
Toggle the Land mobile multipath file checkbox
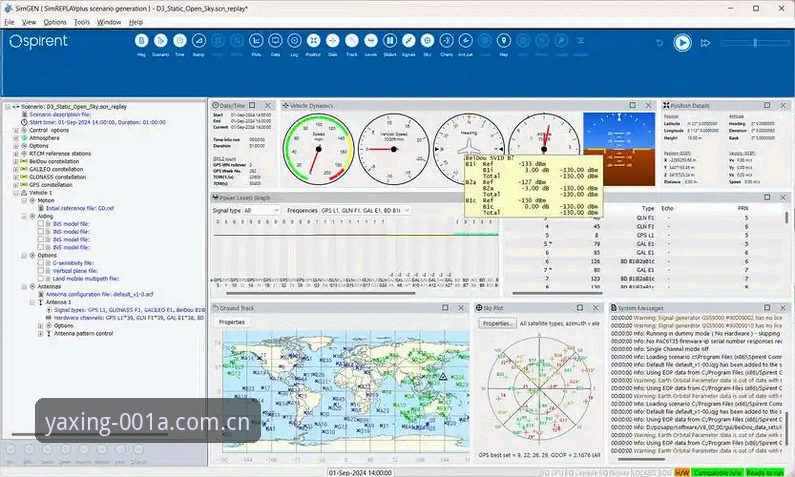(x=41, y=278)
